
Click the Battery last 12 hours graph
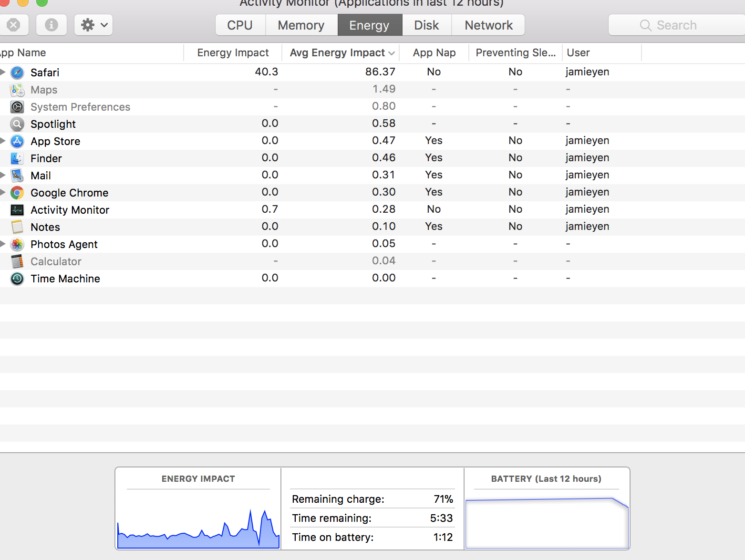[x=547, y=523]
